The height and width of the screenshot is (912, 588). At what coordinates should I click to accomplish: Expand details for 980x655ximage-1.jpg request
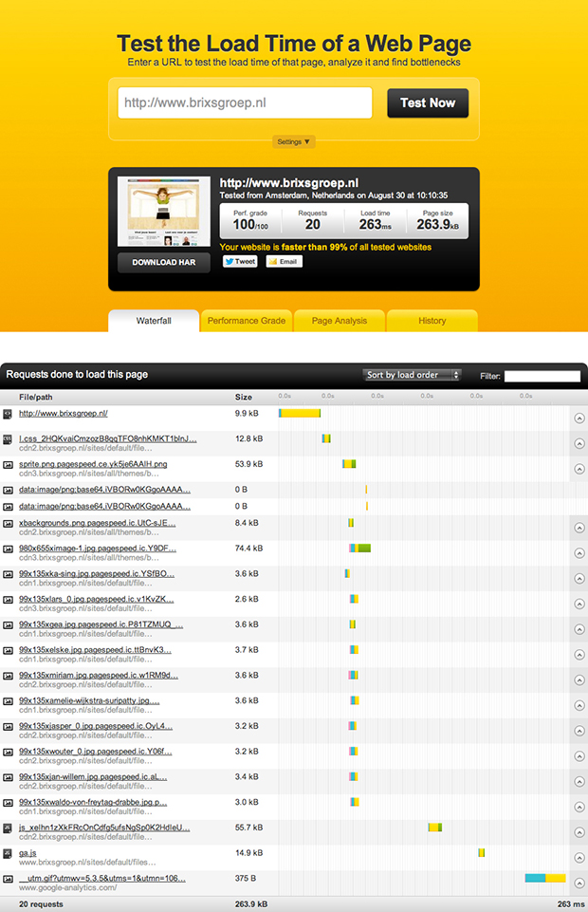[579, 553]
